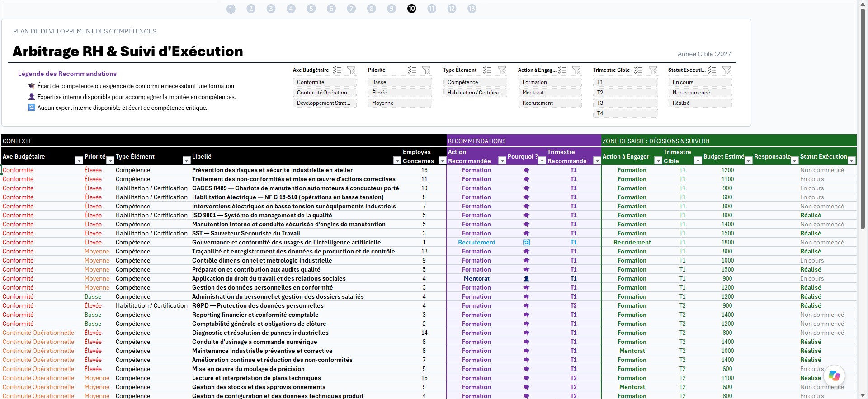
Task: Open the Statut Exécution column filter dropdown
Action: (852, 161)
